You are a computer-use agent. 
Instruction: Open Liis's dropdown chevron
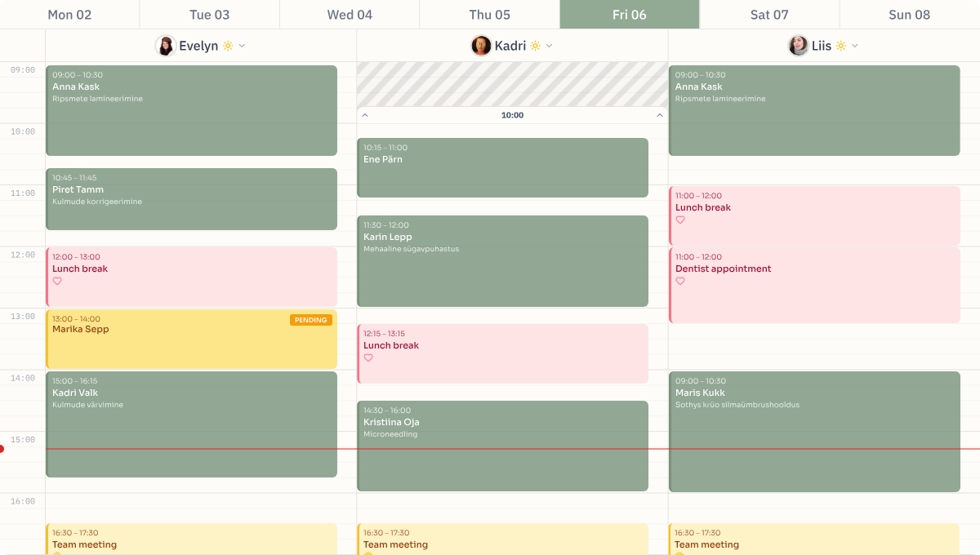coord(854,46)
